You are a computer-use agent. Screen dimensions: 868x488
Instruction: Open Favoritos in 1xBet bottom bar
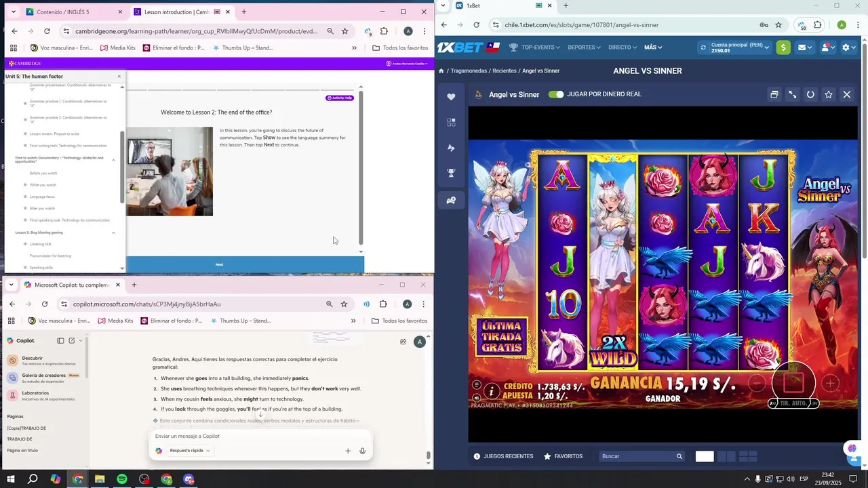(563, 456)
